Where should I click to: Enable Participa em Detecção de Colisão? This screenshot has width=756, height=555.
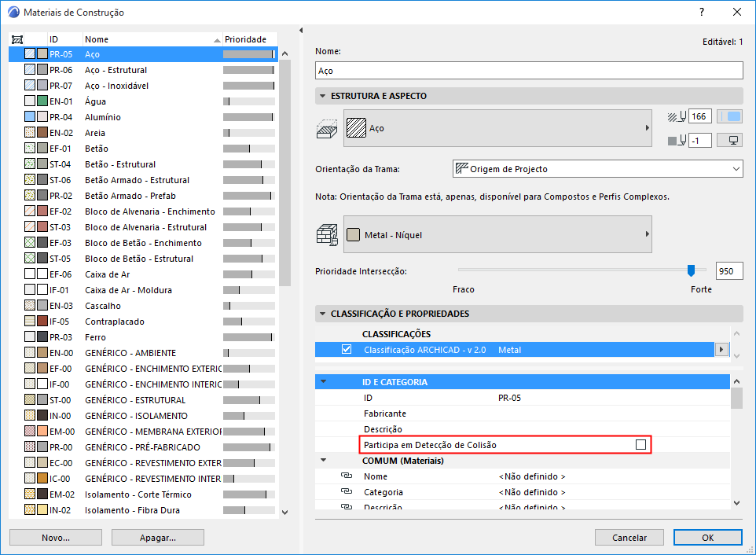[x=640, y=444]
